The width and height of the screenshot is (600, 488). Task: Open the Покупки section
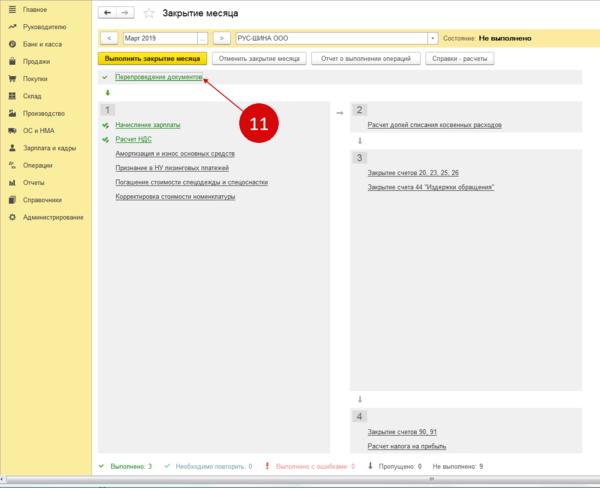tap(35, 78)
